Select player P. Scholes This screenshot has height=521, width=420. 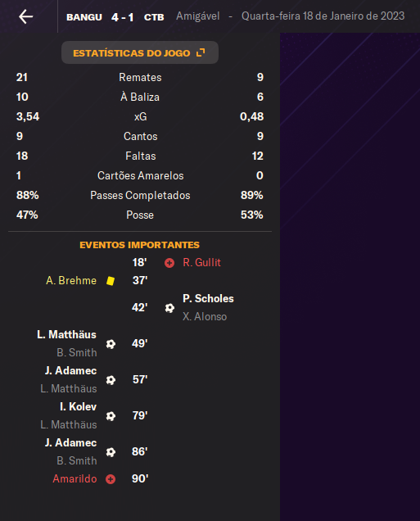(208, 298)
